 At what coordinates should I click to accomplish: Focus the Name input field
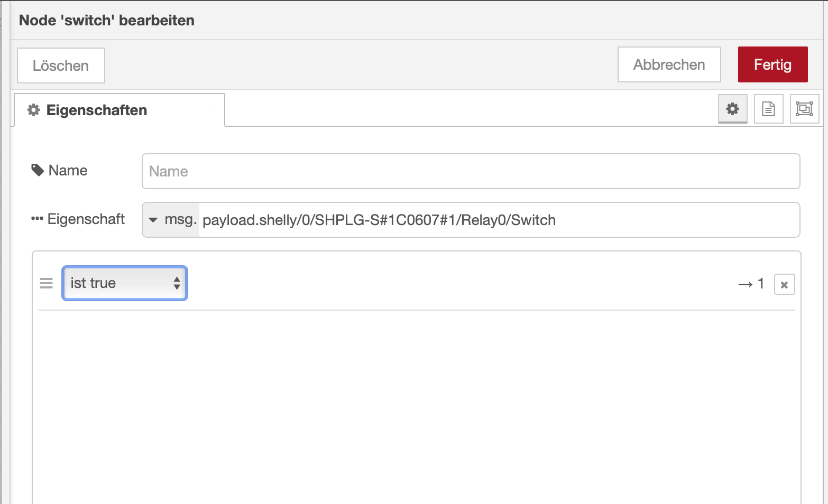coord(471,171)
